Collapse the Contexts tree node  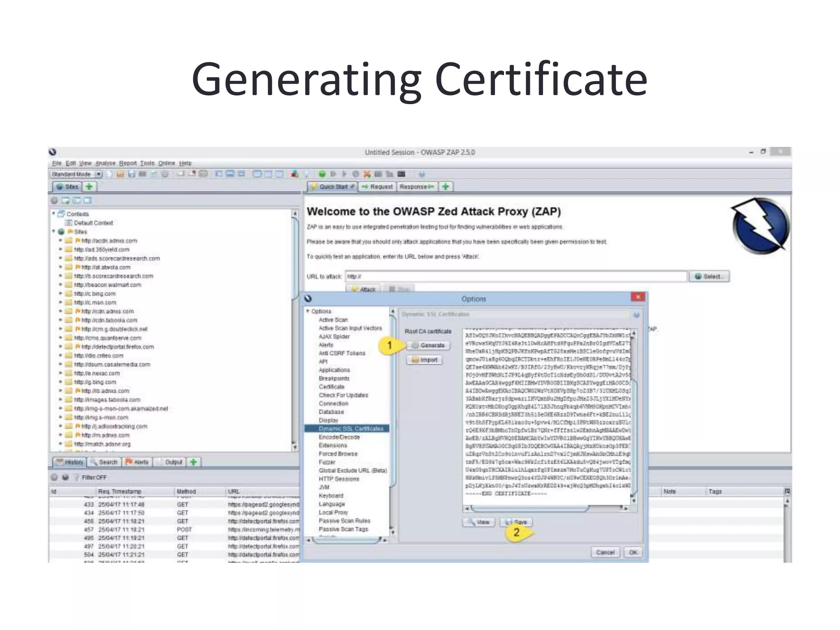click(x=54, y=213)
